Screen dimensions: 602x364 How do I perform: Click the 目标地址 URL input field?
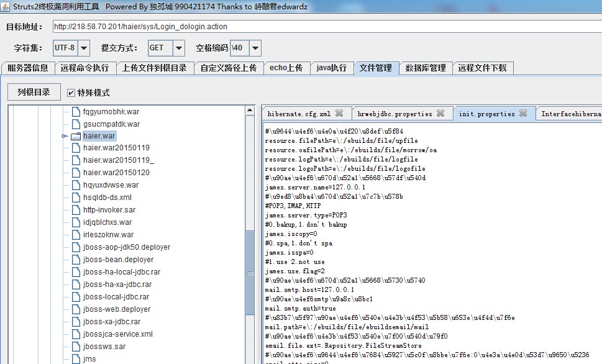click(x=326, y=27)
